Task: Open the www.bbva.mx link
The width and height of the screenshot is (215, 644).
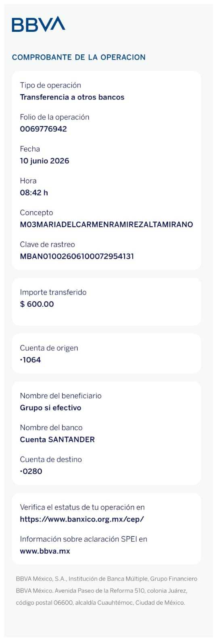Action: click(x=45, y=551)
